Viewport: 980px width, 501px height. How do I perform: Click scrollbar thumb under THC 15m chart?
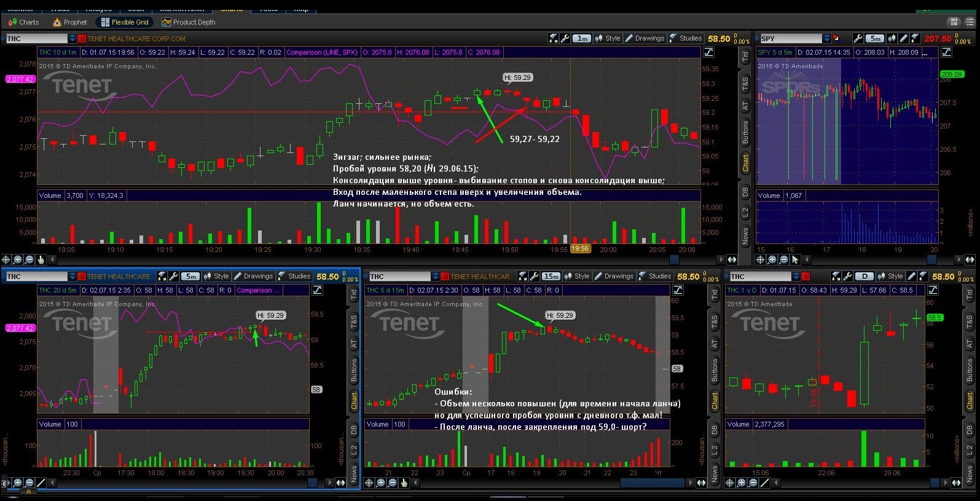653,483
